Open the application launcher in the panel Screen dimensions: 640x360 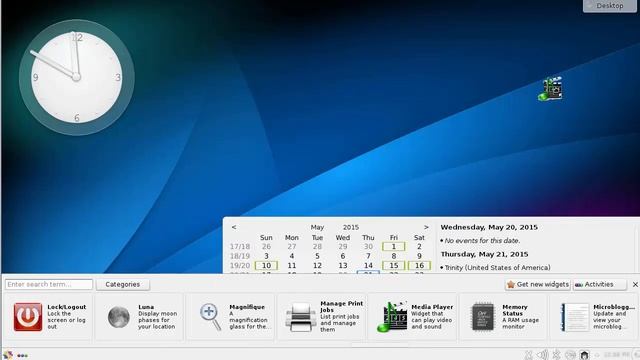(x=8, y=355)
